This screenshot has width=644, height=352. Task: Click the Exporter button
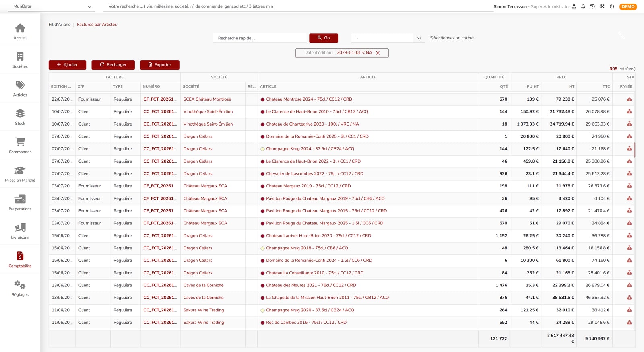pyautogui.click(x=160, y=65)
